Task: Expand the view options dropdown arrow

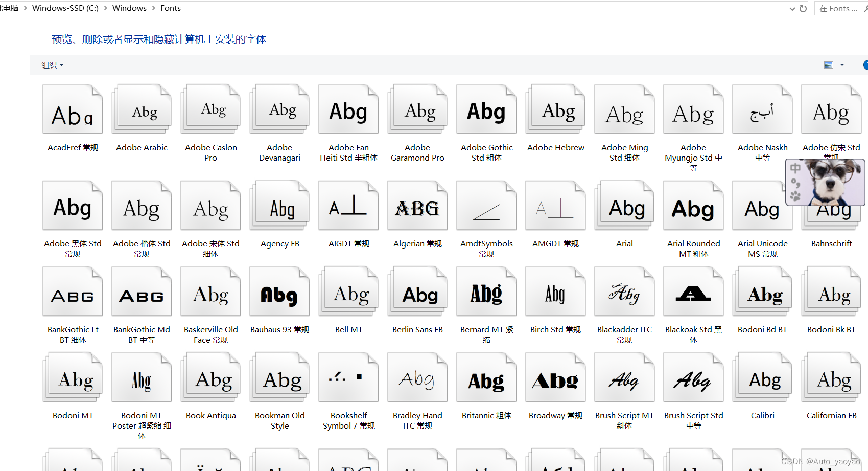Action: (842, 65)
